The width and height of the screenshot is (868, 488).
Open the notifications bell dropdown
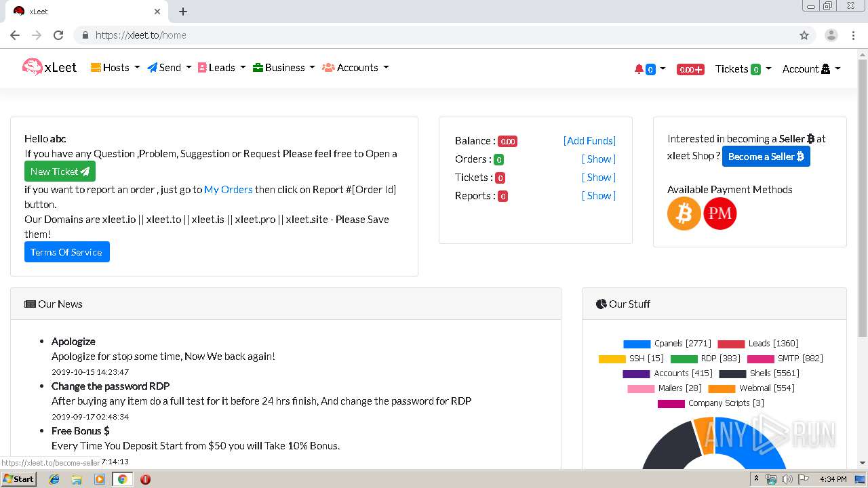[650, 69]
